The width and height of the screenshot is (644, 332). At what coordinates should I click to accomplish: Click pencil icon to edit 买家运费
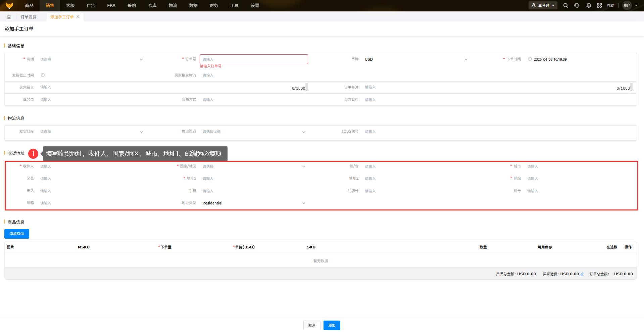coord(582,274)
